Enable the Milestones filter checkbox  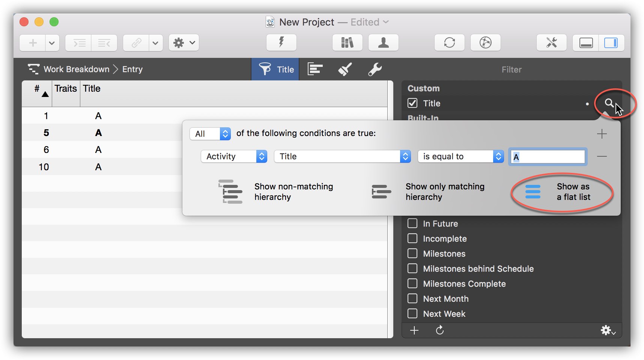(412, 253)
